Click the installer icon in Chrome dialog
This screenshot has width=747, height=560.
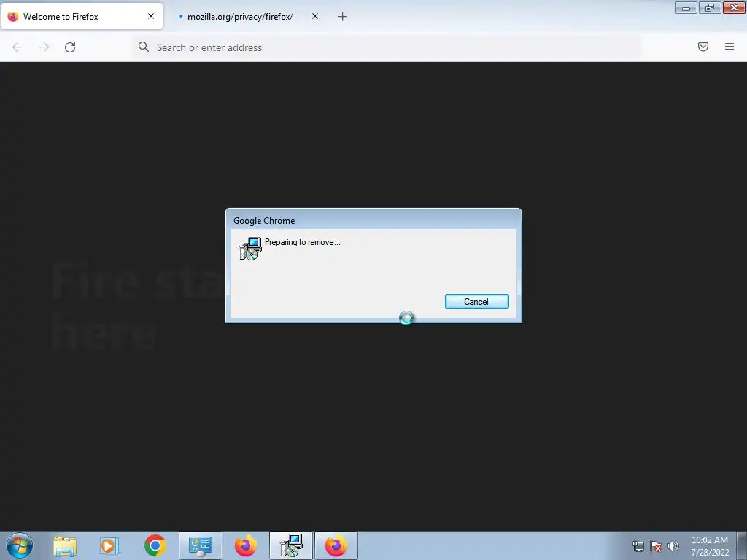tap(250, 249)
